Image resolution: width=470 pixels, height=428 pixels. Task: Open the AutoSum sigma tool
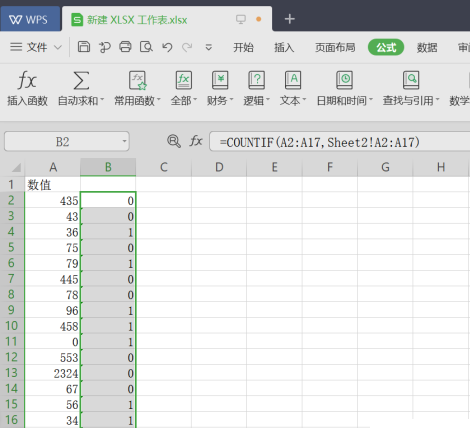(x=81, y=80)
